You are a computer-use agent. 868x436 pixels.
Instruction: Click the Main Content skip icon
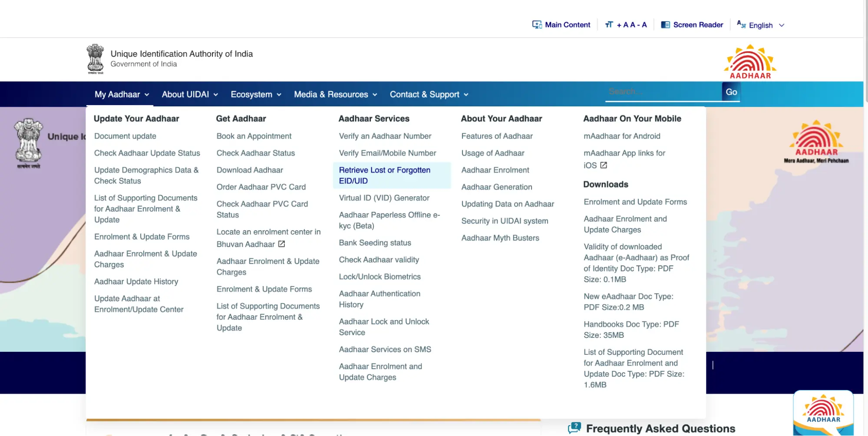(x=537, y=25)
